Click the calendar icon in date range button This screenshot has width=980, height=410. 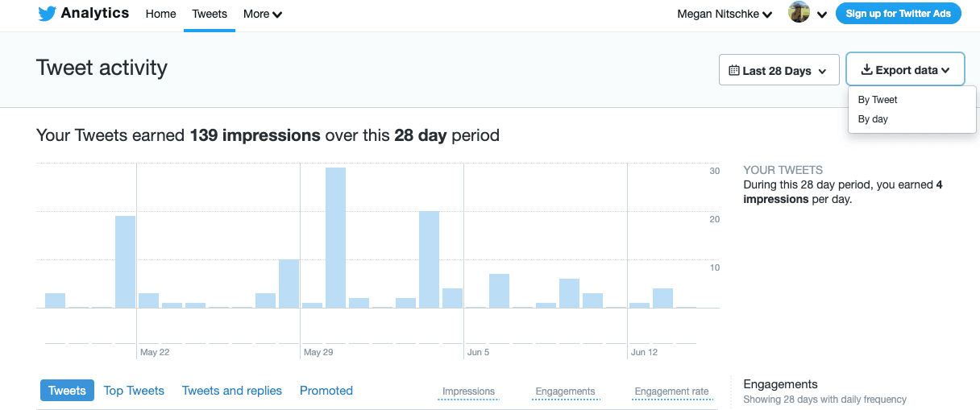tap(733, 71)
